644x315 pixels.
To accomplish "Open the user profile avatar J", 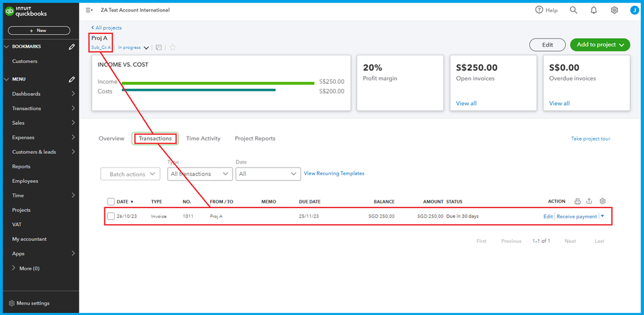I will (634, 10).
